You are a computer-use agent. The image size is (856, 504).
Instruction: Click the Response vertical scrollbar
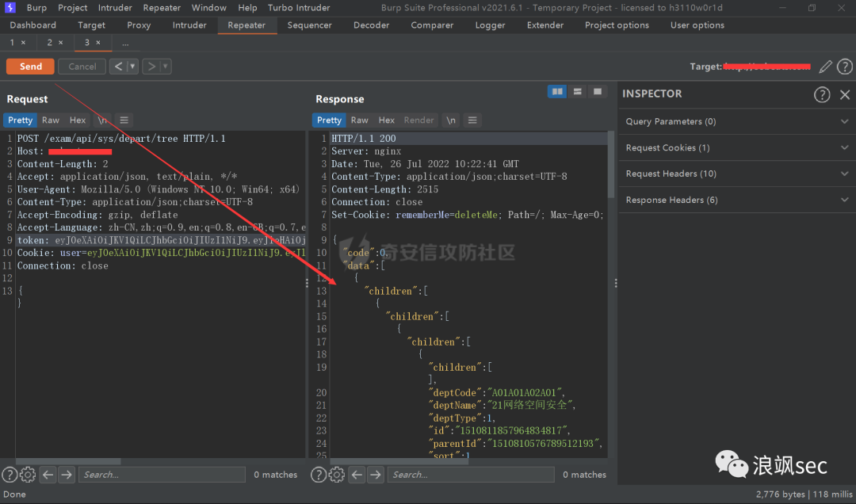[611, 165]
